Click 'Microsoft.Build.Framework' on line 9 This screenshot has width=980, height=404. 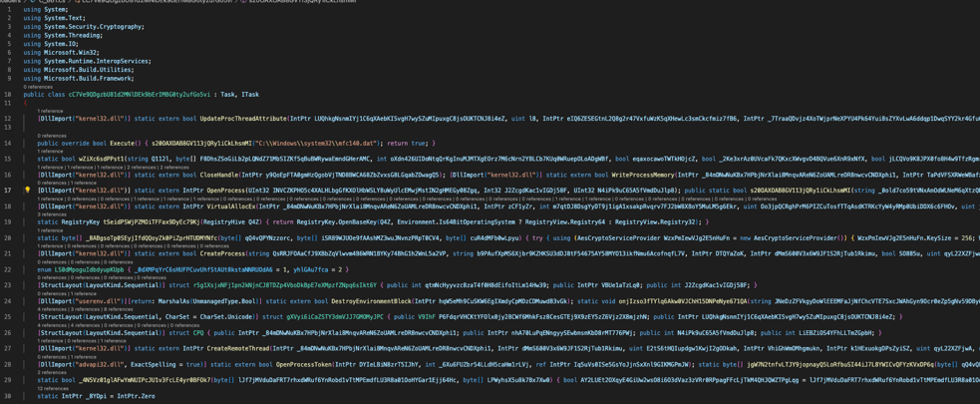[87, 78]
